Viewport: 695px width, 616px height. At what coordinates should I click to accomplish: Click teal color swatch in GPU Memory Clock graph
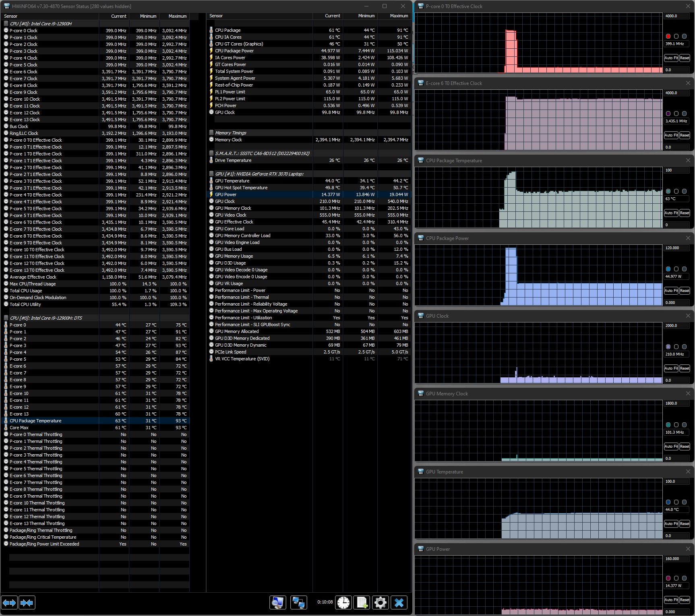click(668, 425)
